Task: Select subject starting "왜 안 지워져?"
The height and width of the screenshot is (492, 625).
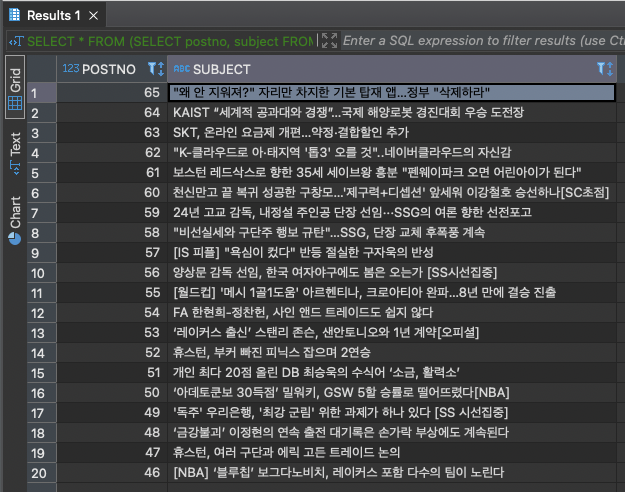Action: (392, 92)
